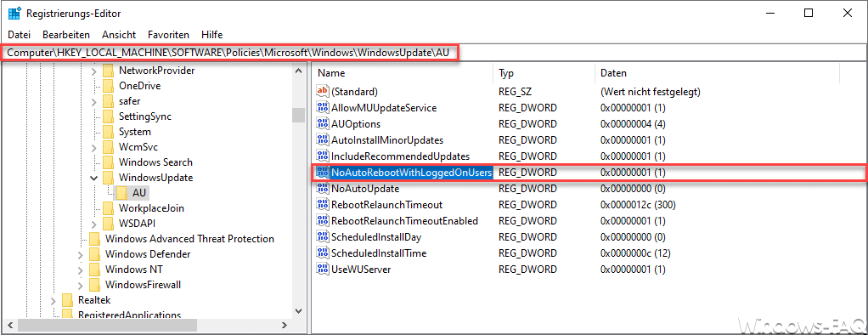868x335 pixels.
Task: Maximize the Registrierungs-Editor window
Action: [809, 13]
